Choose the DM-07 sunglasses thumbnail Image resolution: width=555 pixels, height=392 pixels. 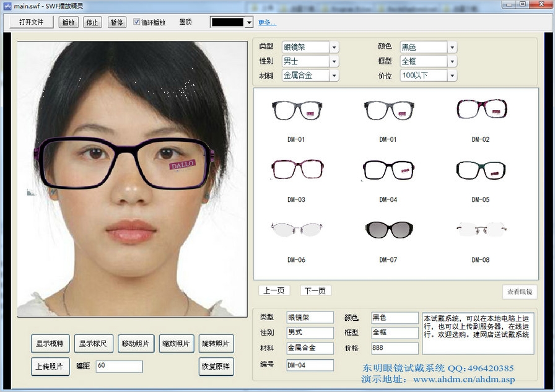click(x=388, y=230)
